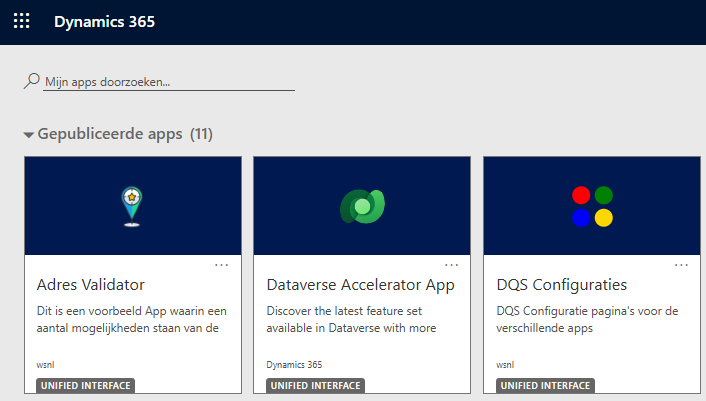Focus the Mijn apps doorzoeken search field
The image size is (706, 401).
(x=168, y=82)
